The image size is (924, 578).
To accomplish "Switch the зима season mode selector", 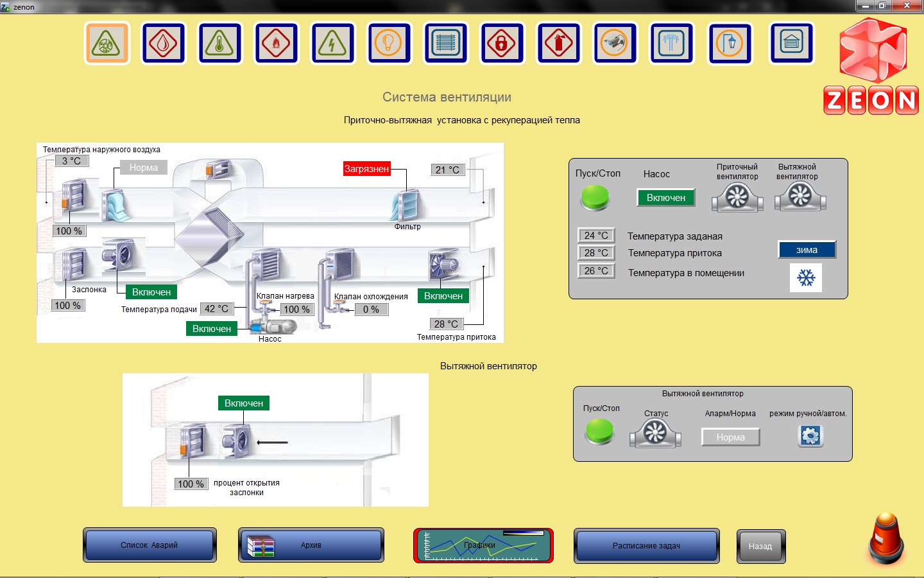I will coord(807,250).
